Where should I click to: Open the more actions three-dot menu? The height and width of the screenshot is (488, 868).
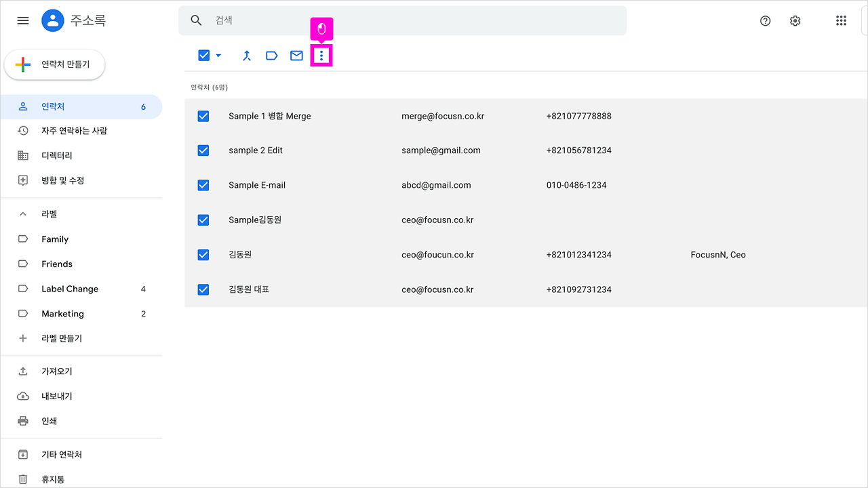click(321, 56)
